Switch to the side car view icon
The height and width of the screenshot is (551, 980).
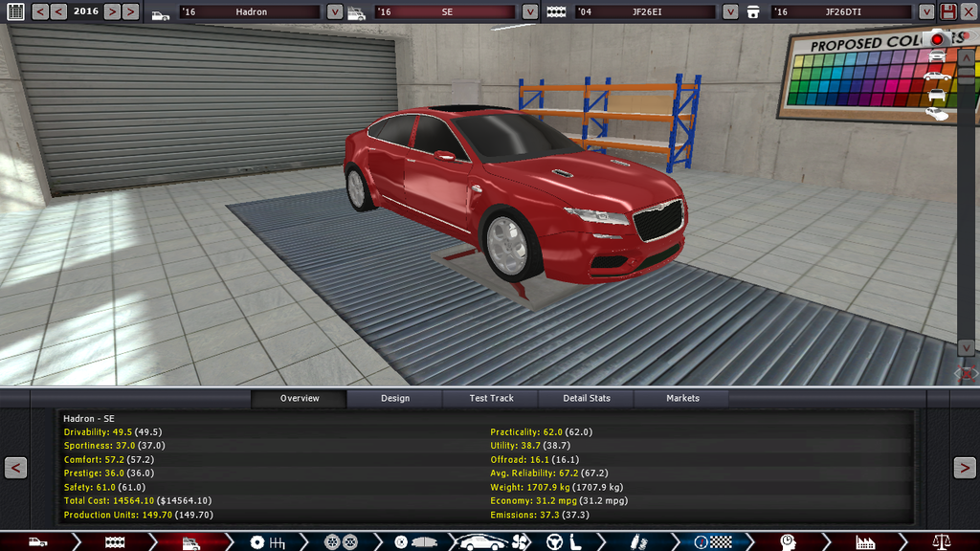pyautogui.click(x=937, y=76)
